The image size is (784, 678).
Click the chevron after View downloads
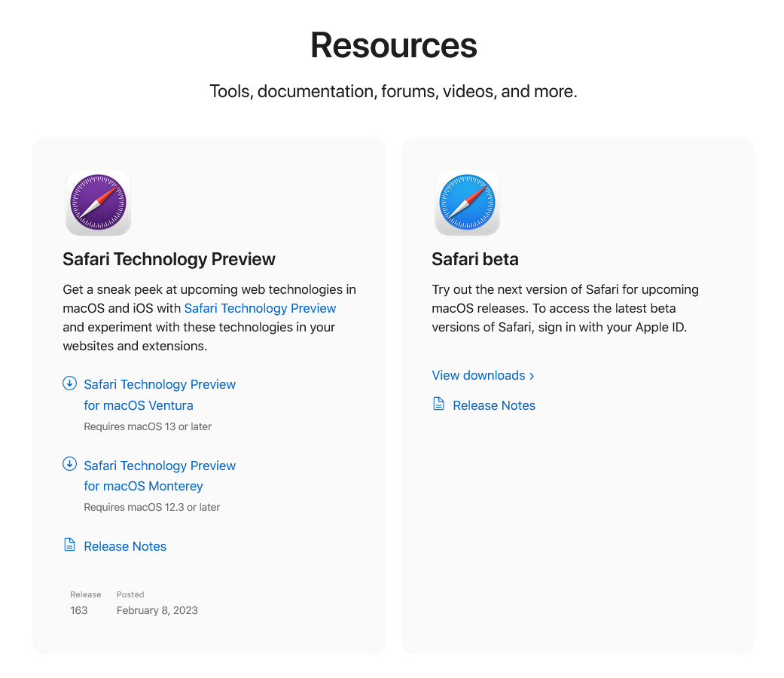532,376
